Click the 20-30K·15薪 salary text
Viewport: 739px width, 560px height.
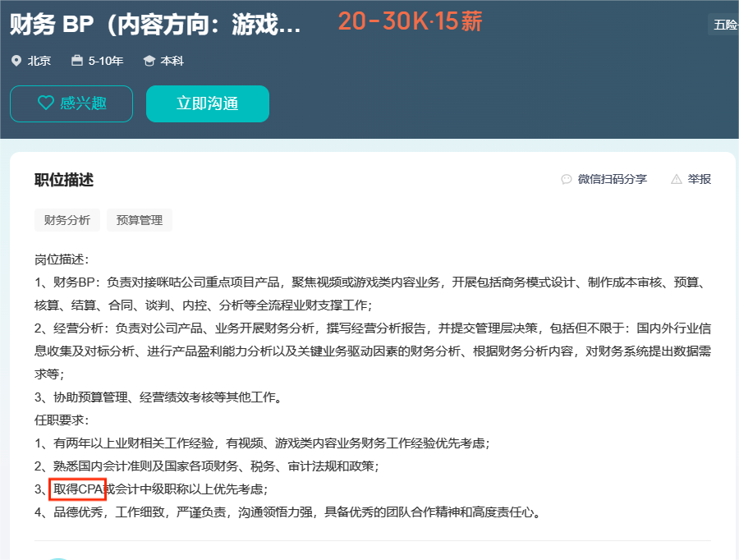[410, 22]
